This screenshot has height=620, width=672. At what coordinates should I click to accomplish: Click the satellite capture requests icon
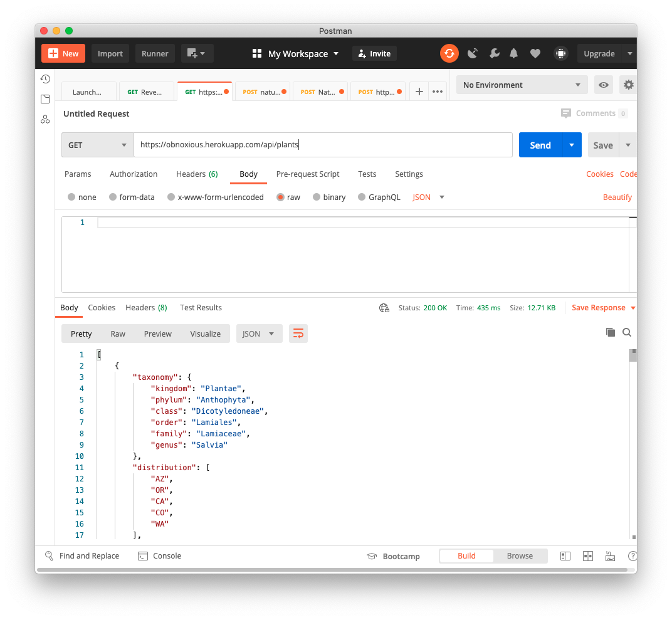click(472, 53)
